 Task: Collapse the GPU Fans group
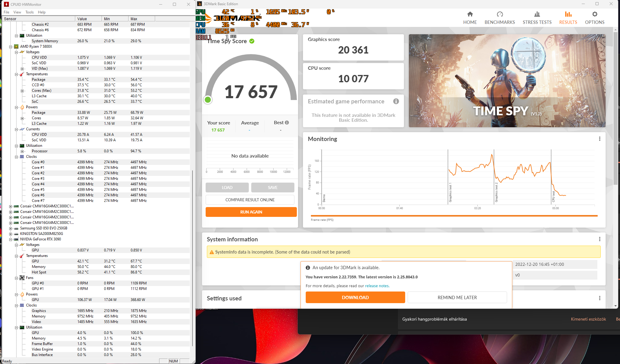(16, 278)
